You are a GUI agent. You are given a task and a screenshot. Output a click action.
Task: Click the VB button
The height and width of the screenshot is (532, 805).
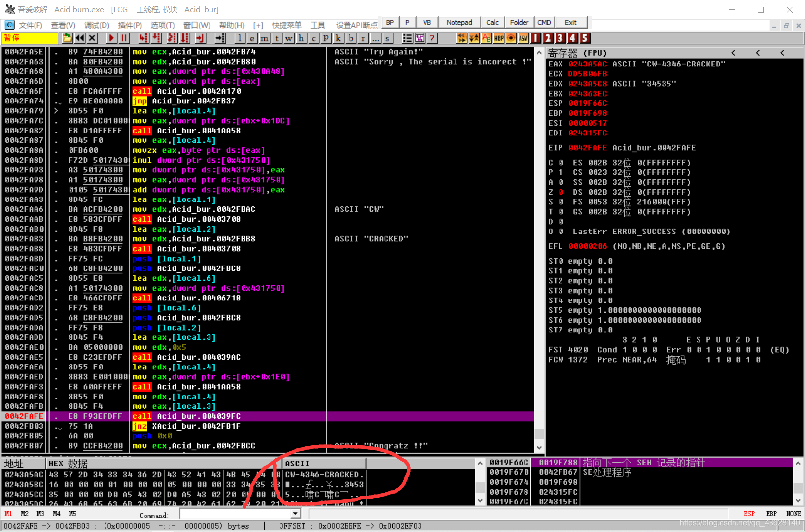[x=427, y=23]
